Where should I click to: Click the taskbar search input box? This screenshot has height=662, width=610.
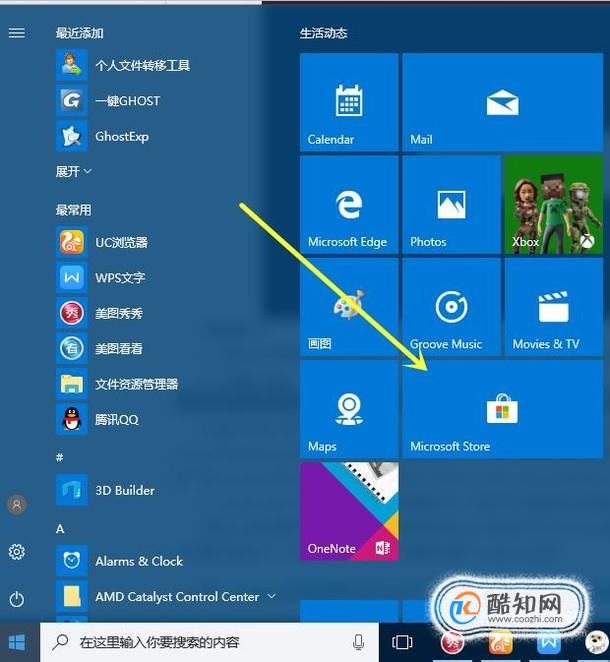(209, 642)
